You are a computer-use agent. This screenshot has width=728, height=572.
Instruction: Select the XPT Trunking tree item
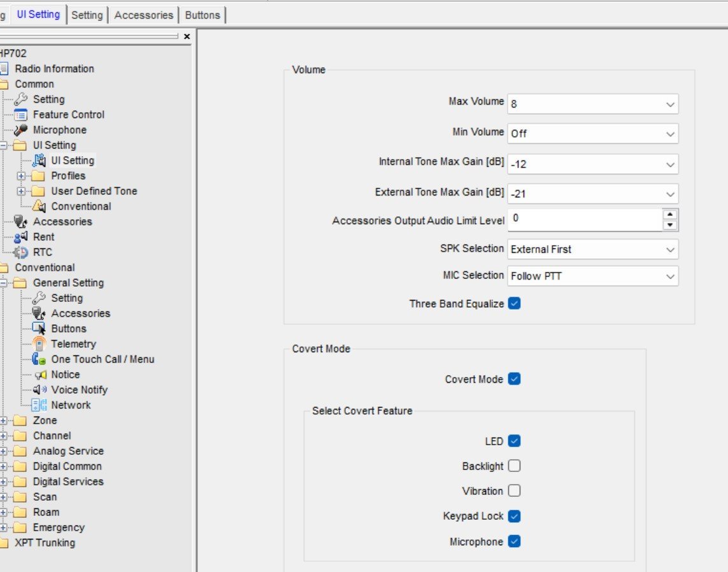pyautogui.click(x=45, y=543)
